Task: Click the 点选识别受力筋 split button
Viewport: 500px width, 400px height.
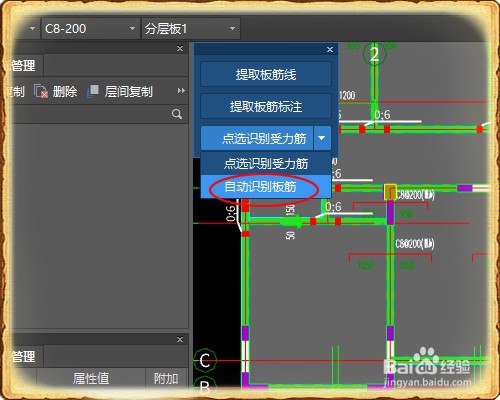Action: [257, 138]
